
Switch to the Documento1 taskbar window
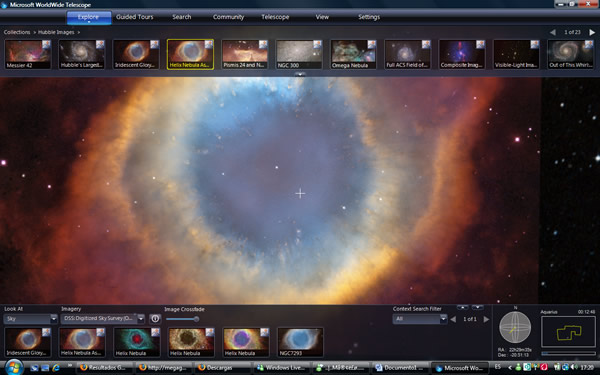[x=400, y=368]
